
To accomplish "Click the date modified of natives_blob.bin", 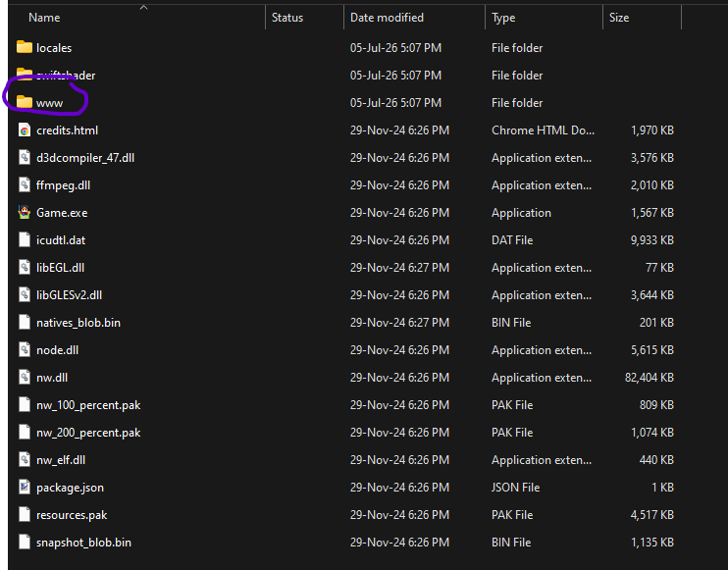I will [x=399, y=323].
